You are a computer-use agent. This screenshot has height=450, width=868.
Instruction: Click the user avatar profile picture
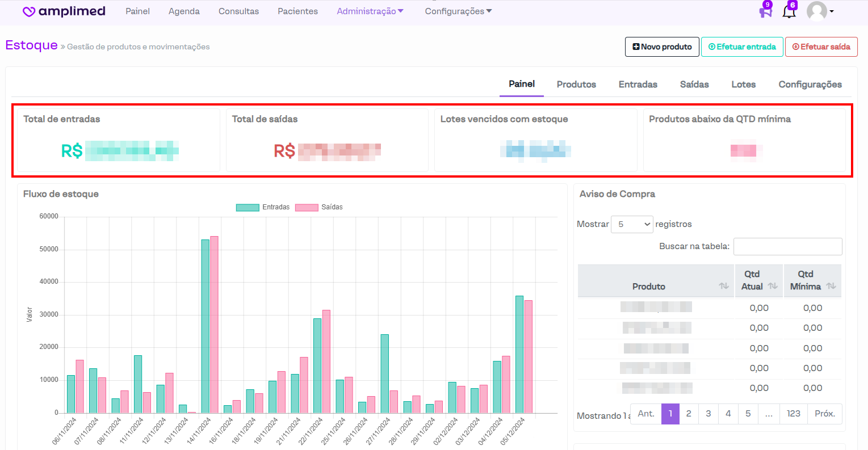click(816, 11)
